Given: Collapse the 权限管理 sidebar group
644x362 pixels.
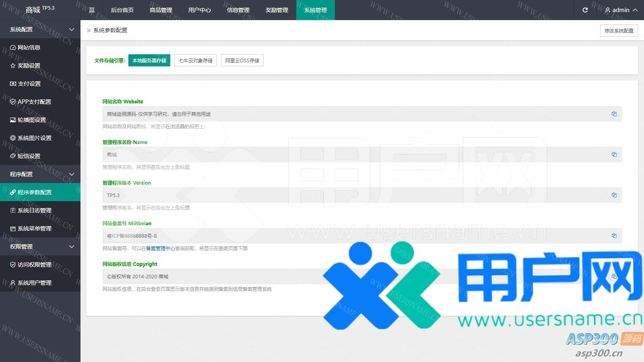Looking at the screenshot, I should click(40, 247).
